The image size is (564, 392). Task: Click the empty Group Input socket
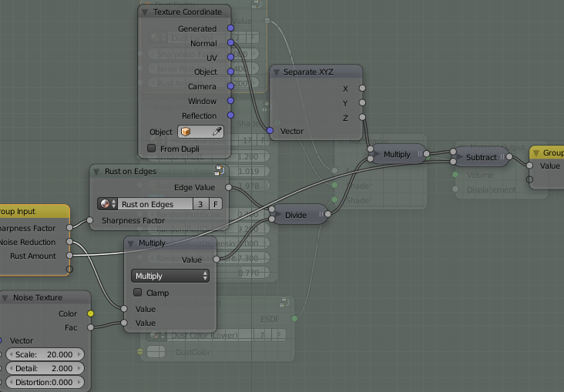(x=69, y=269)
